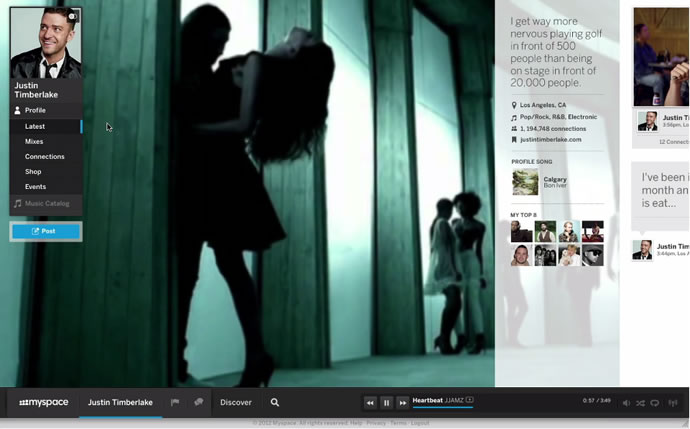This screenshot has width=690, height=429.
Task: Click the myspace logo in bottom bar
Action: 44,402
